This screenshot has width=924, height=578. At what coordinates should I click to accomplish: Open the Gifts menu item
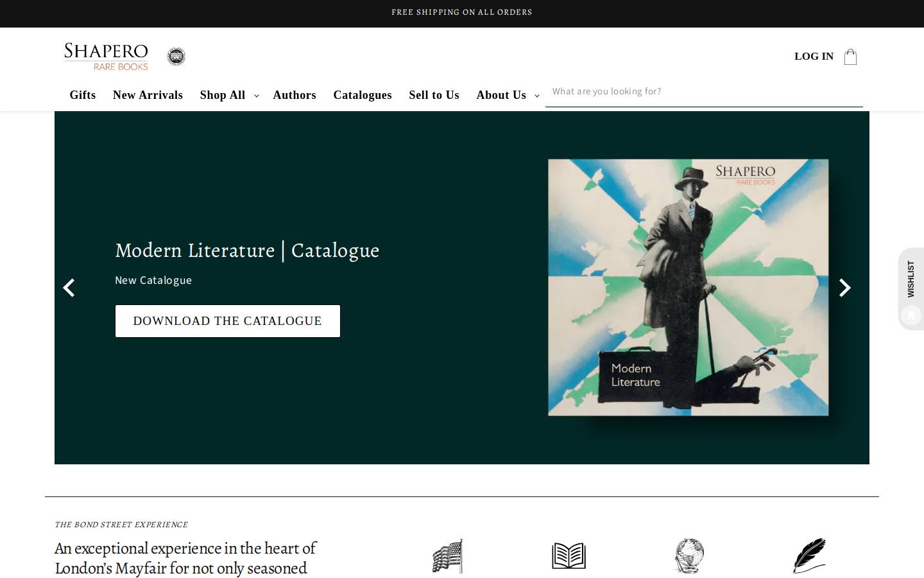click(83, 95)
